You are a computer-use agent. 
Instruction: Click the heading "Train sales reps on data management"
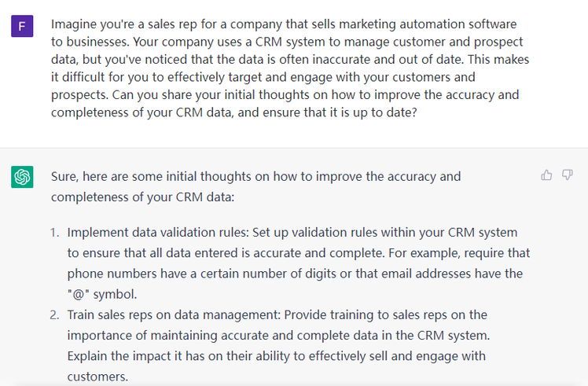point(171,314)
